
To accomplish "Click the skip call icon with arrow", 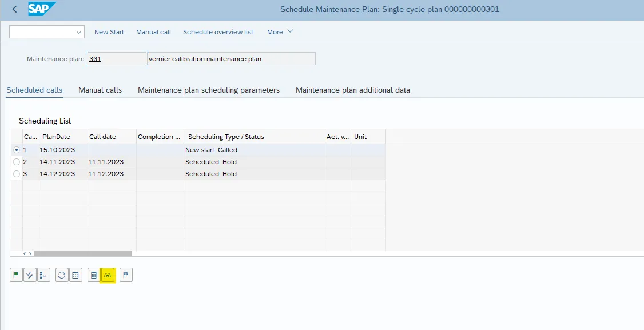I will coord(43,275).
